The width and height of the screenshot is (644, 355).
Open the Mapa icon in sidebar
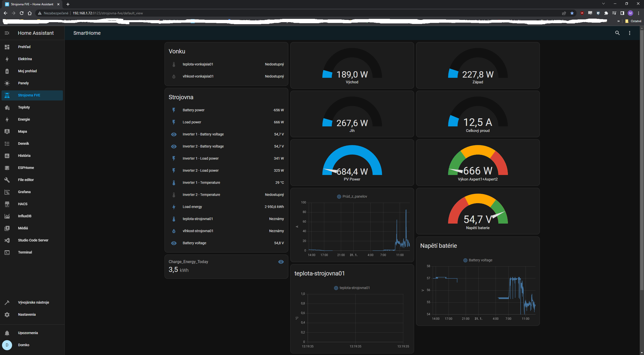tap(7, 131)
